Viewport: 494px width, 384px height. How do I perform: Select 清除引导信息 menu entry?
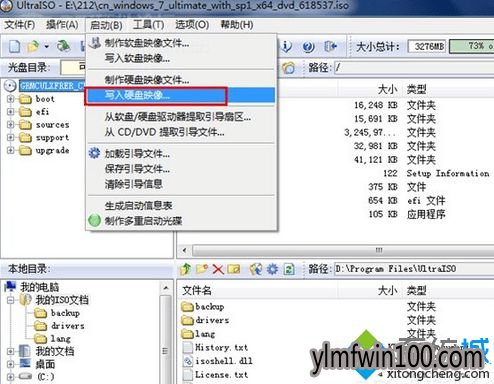(181, 184)
